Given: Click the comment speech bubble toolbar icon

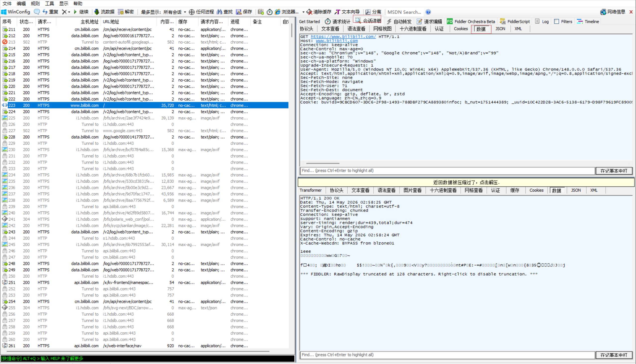Looking at the screenshot, I should pos(37,12).
